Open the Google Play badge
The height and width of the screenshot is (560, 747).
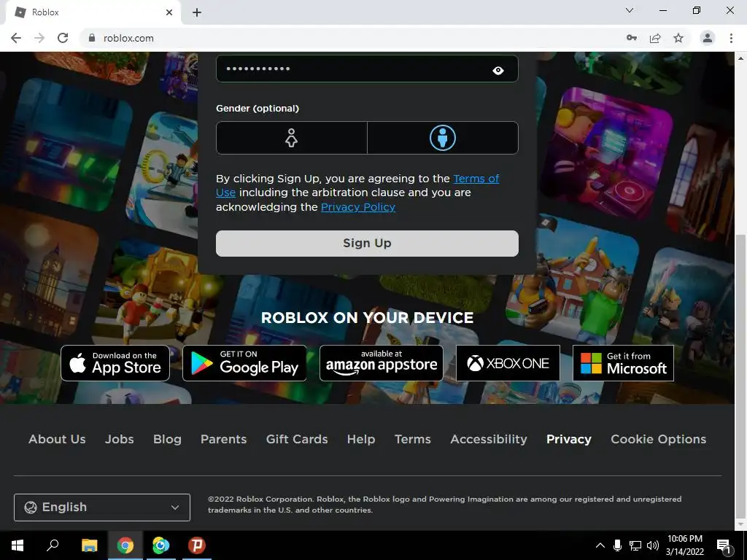244,363
